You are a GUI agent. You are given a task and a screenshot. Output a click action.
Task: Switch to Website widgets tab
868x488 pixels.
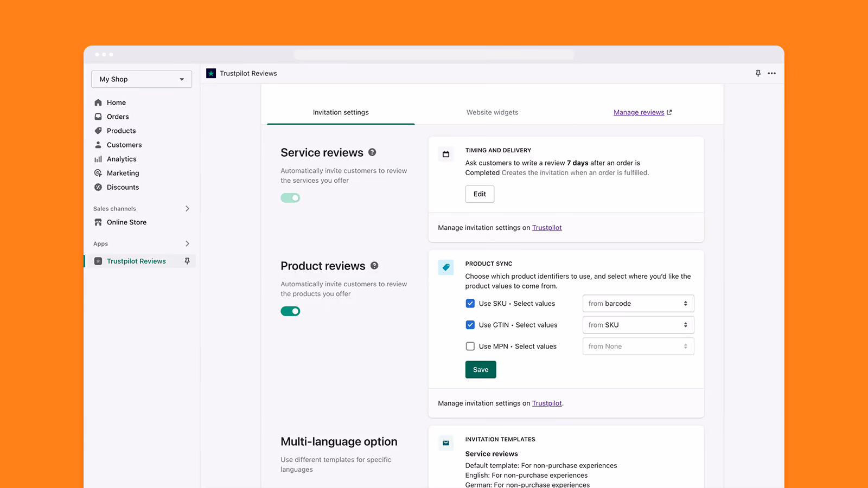click(492, 112)
